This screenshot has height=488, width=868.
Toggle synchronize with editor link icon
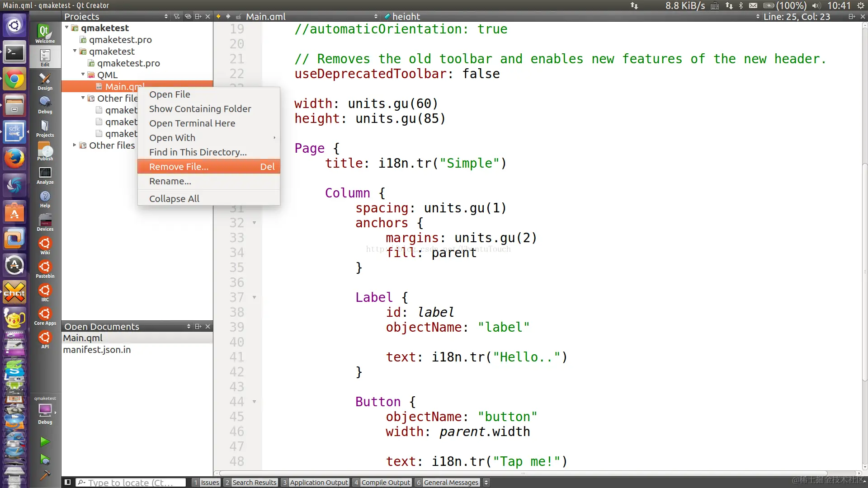188,17
